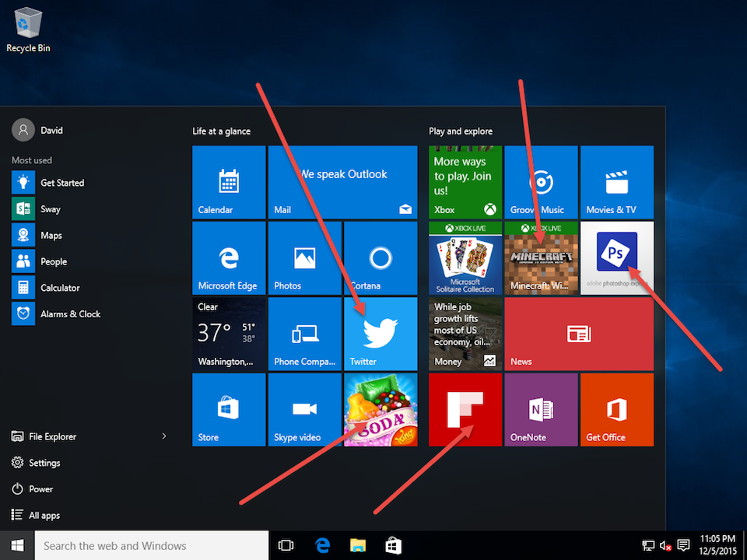Click the Most used label
747x560 pixels.
32,160
